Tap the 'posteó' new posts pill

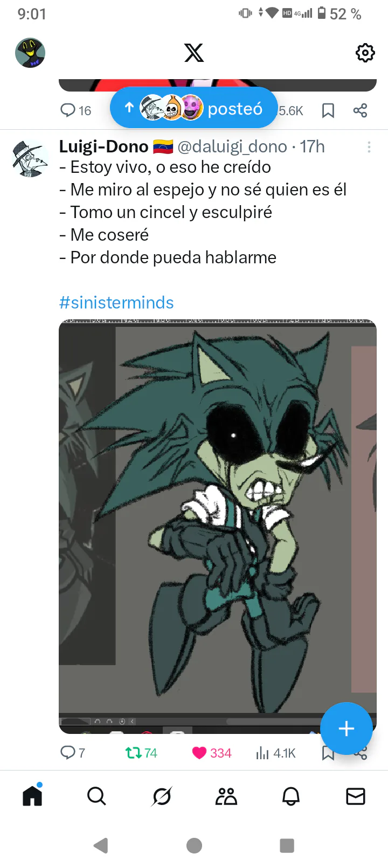pyautogui.click(x=194, y=108)
